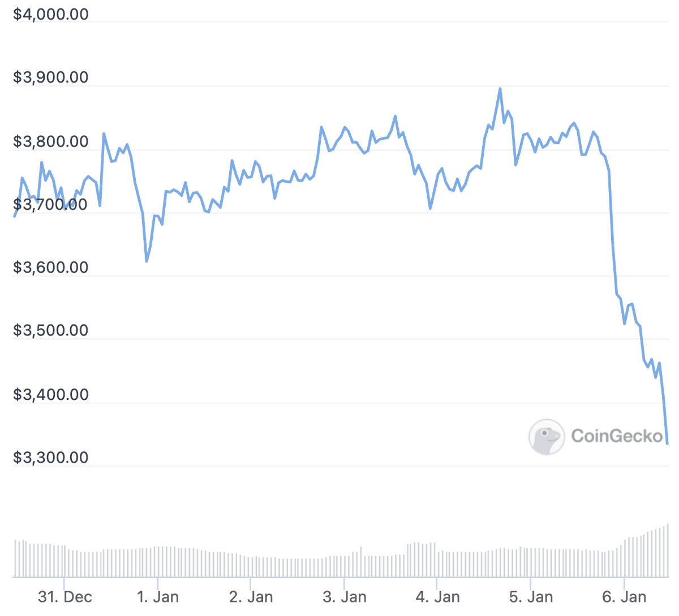Click the CoinGecko watermark text
Viewport: 679px width, 616px height.
click(617, 436)
